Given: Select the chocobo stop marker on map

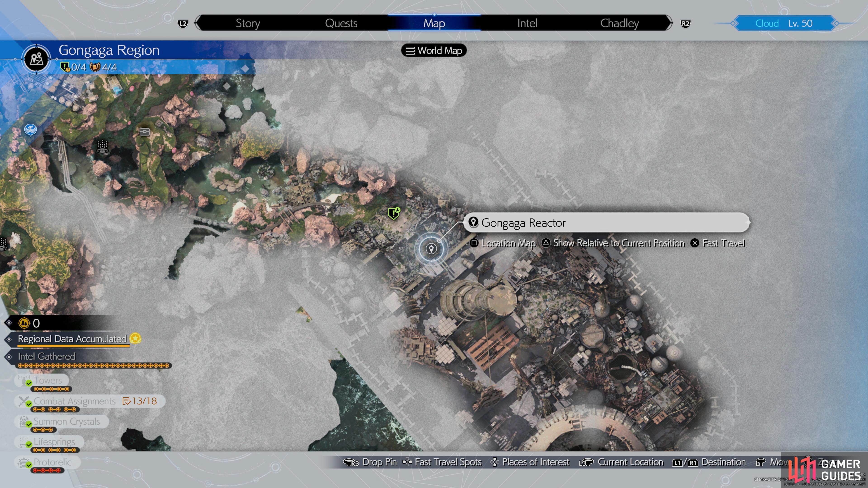Looking at the screenshot, I should tap(30, 130).
